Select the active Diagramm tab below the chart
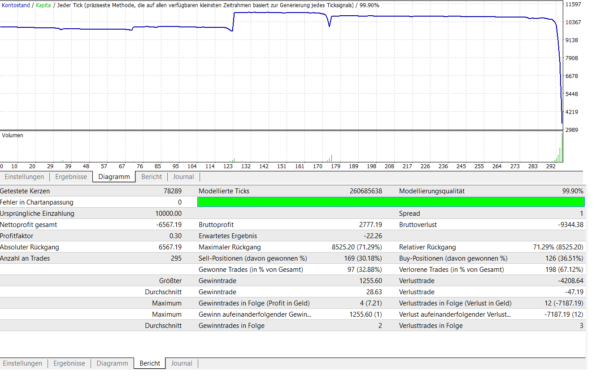This screenshot has width=600, height=384. click(x=114, y=177)
